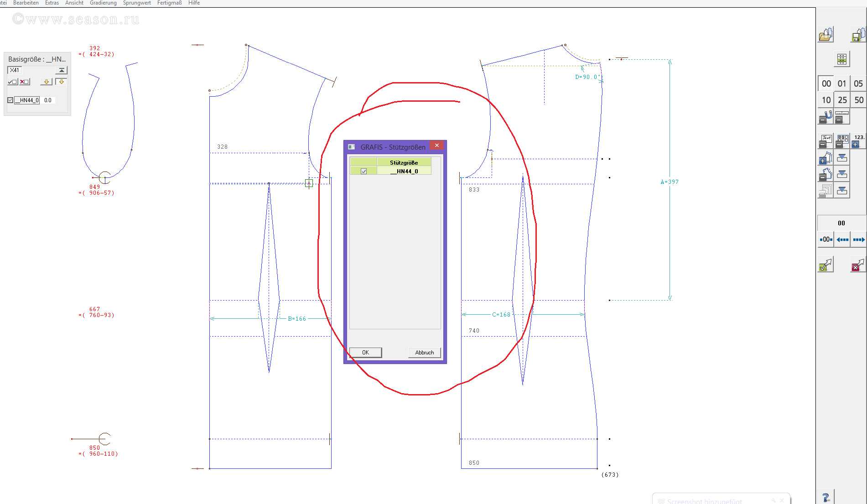The image size is (867, 504).
Task: Open the Extras menu
Action: click(52, 3)
